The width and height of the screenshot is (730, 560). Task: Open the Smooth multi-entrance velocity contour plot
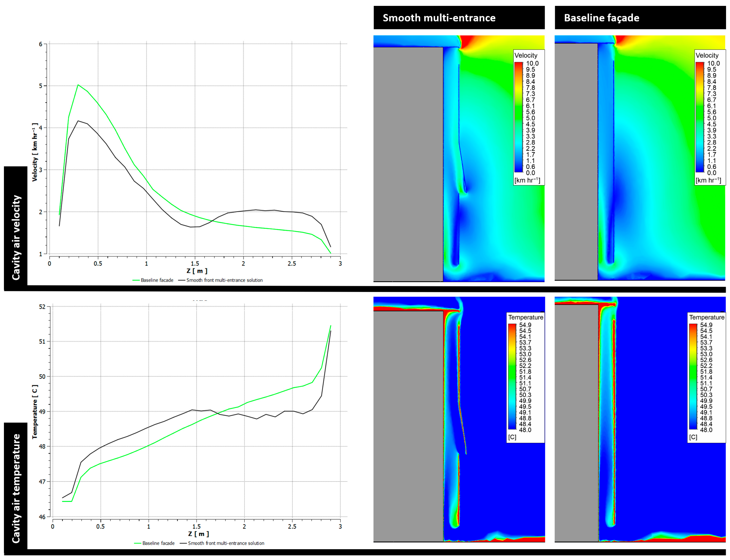point(459,159)
